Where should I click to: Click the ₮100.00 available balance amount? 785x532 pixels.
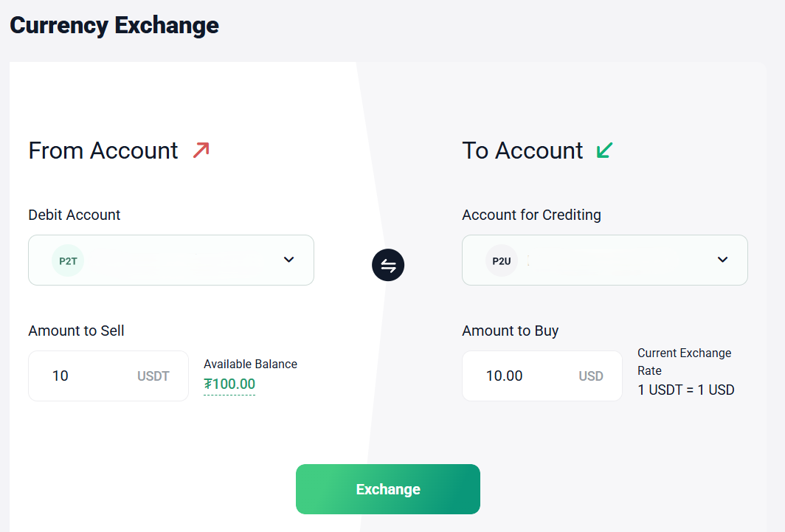(229, 384)
